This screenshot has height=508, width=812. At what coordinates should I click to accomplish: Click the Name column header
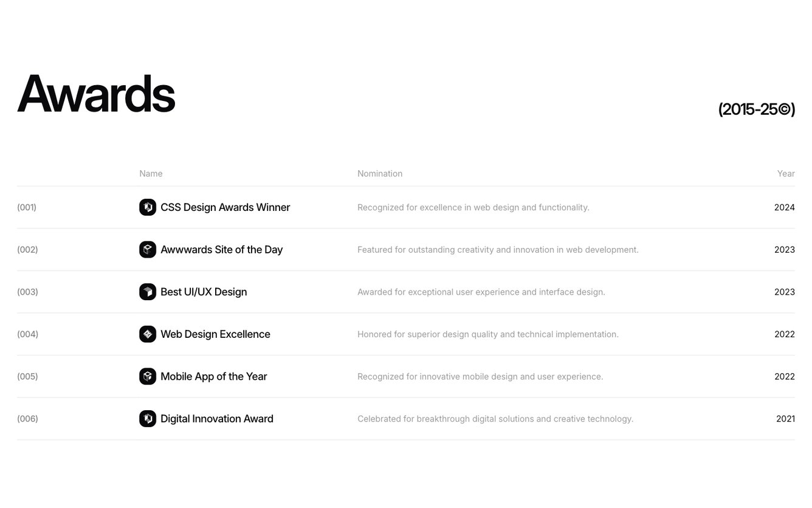(151, 174)
